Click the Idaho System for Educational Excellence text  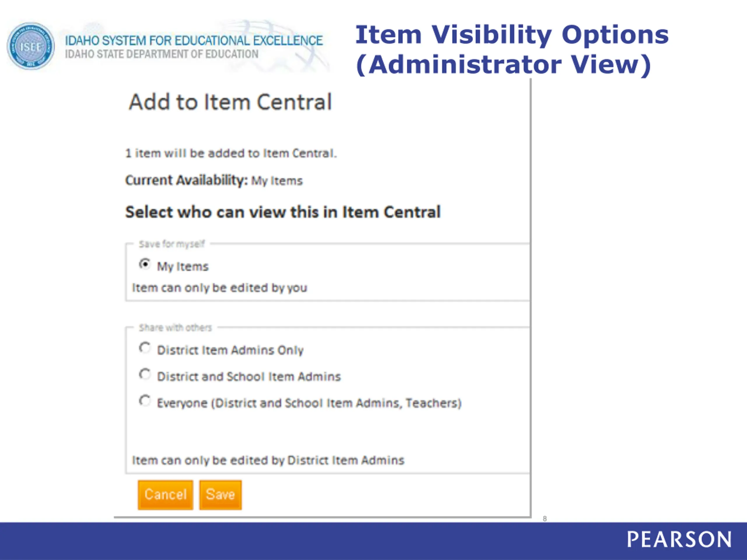(x=194, y=41)
